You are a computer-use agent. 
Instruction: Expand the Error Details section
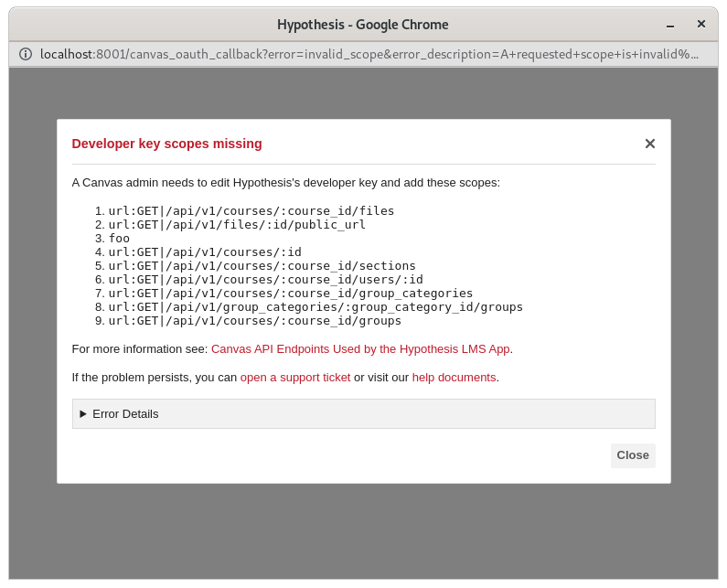[364, 413]
